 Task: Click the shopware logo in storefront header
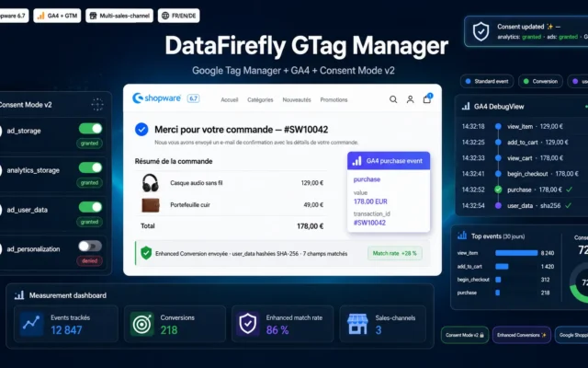tap(156, 98)
